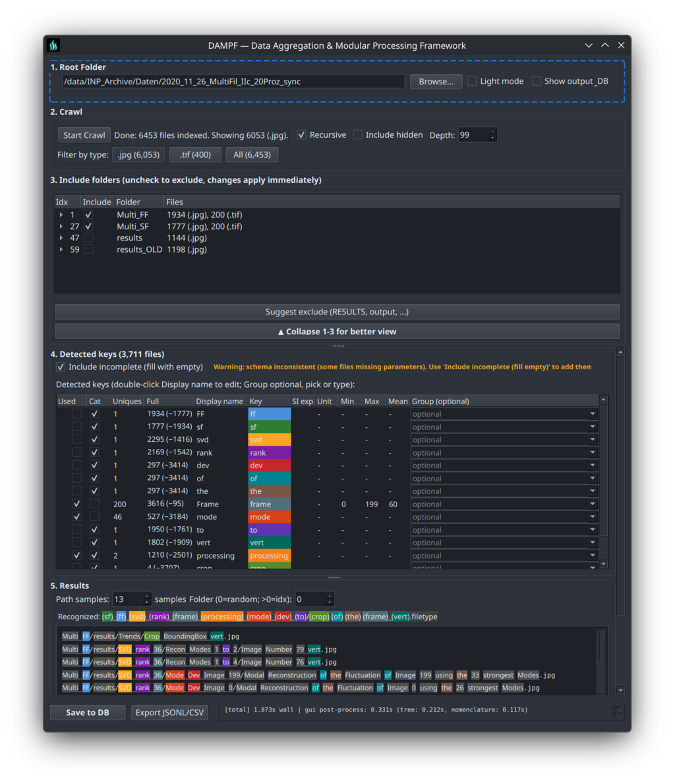
Task: Click the red dev key color swatch
Action: [x=270, y=466]
